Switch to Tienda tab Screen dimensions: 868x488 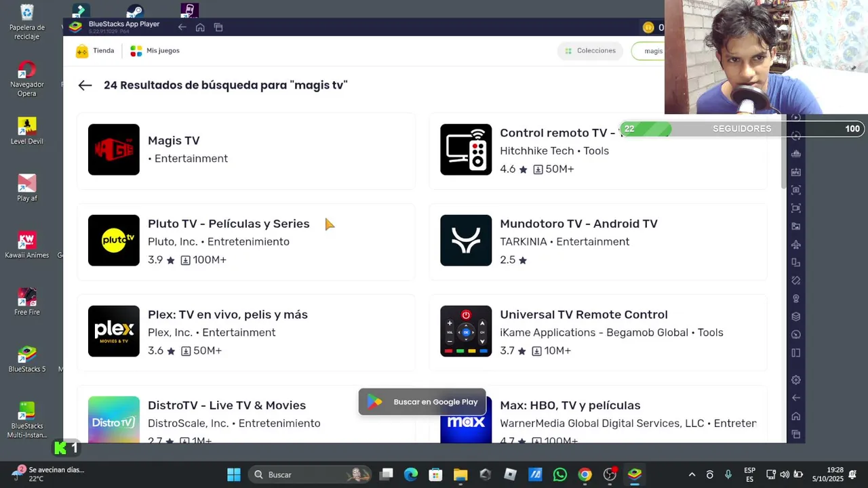[95, 51]
